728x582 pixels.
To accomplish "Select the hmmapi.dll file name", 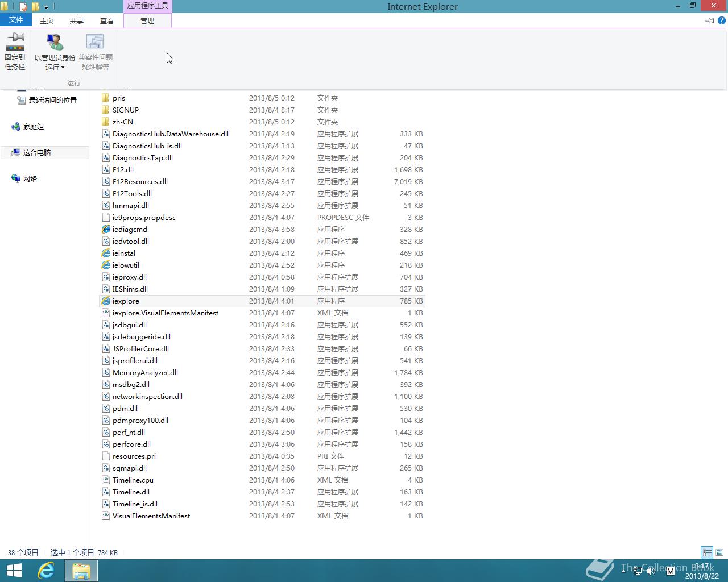I will [131, 206].
